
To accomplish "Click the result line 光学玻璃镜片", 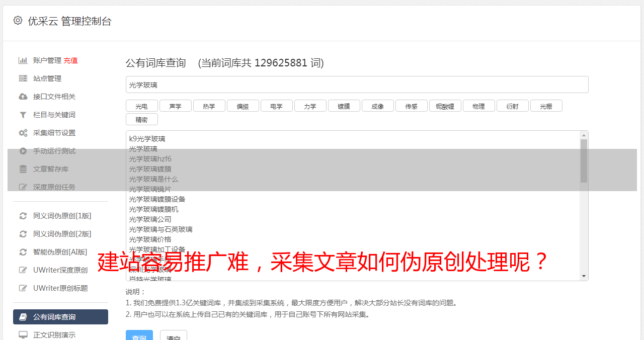I will tap(150, 189).
